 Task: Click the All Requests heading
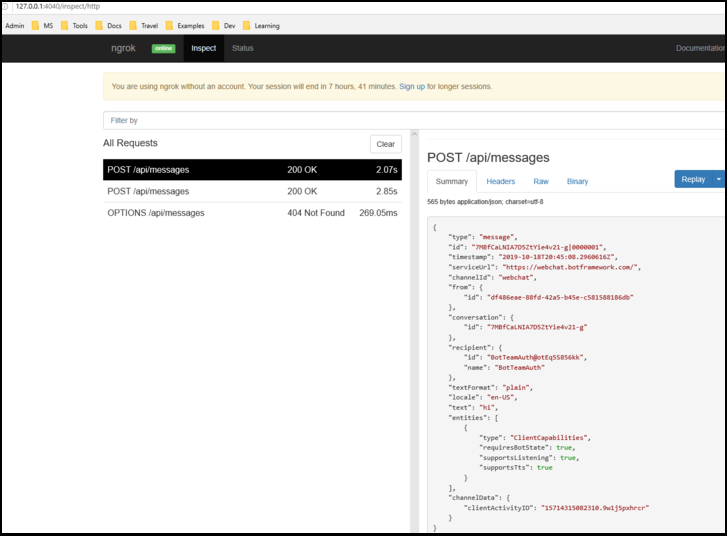[x=130, y=143]
